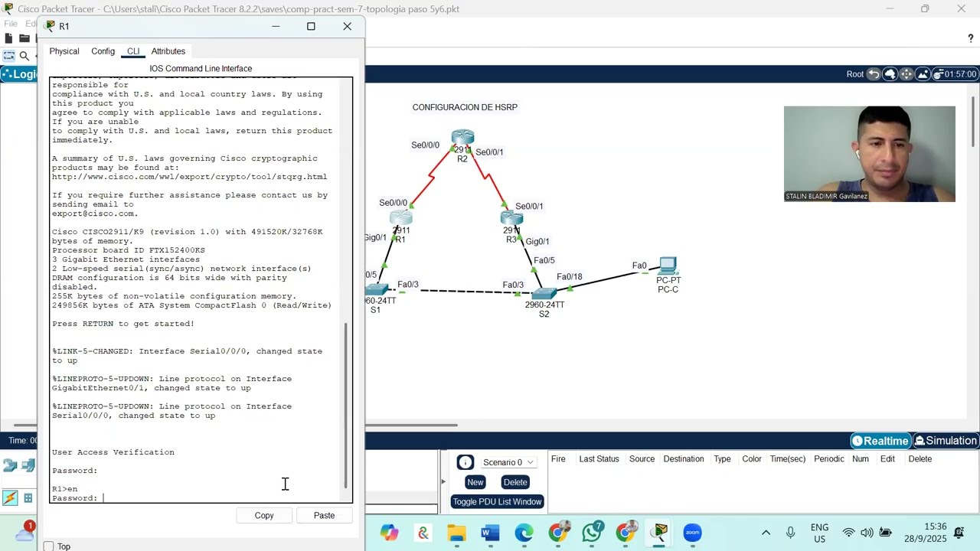Open WhatsApp from the taskbar
This screenshot has height=551, width=980.
(591, 533)
